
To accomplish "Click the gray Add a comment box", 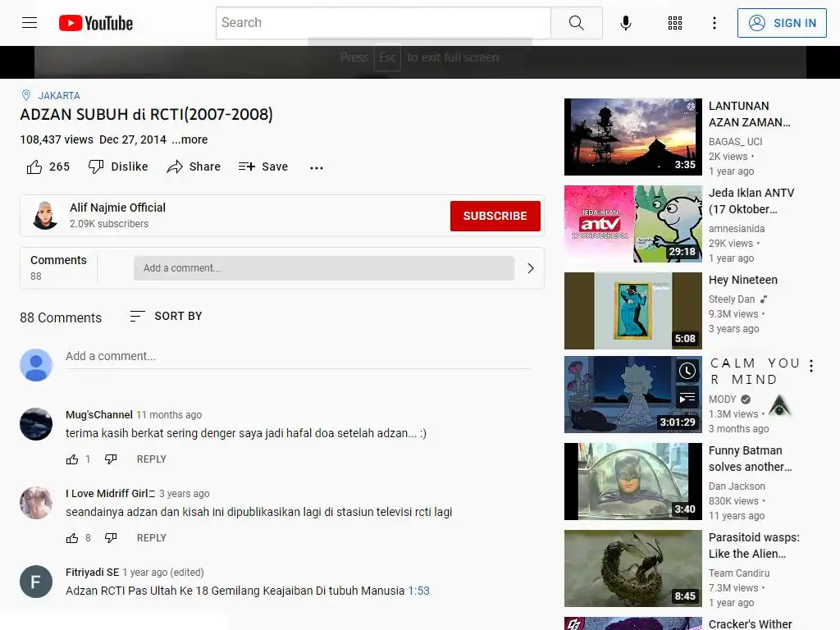I will tap(323, 268).
